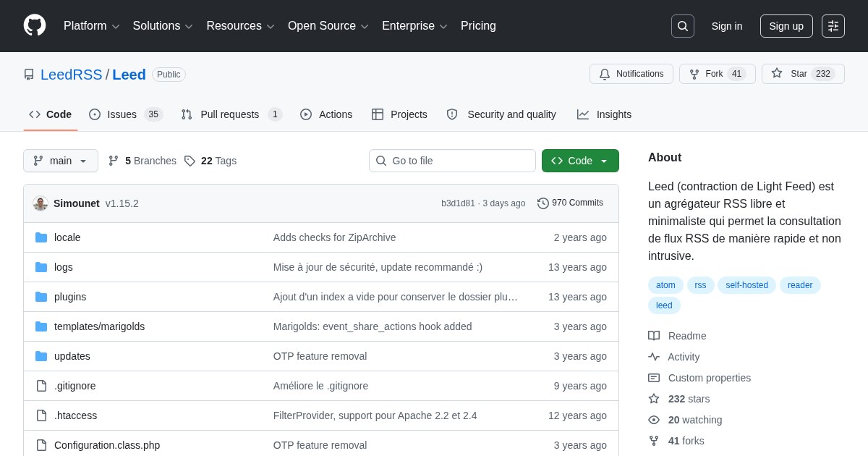The width and height of the screenshot is (868, 456).
Task: Click the Activity pulse icon
Action: (654, 357)
